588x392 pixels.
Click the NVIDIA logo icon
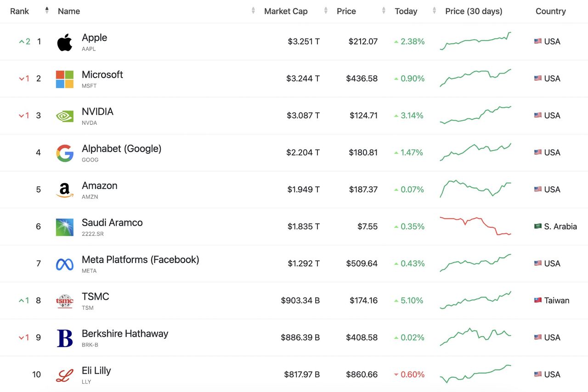[65, 116]
